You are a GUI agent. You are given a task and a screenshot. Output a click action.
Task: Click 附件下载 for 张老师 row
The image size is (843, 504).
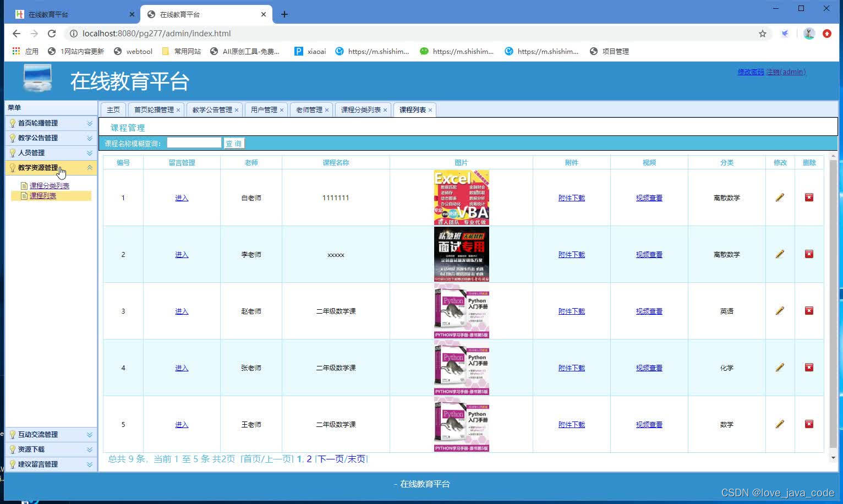pyautogui.click(x=572, y=368)
